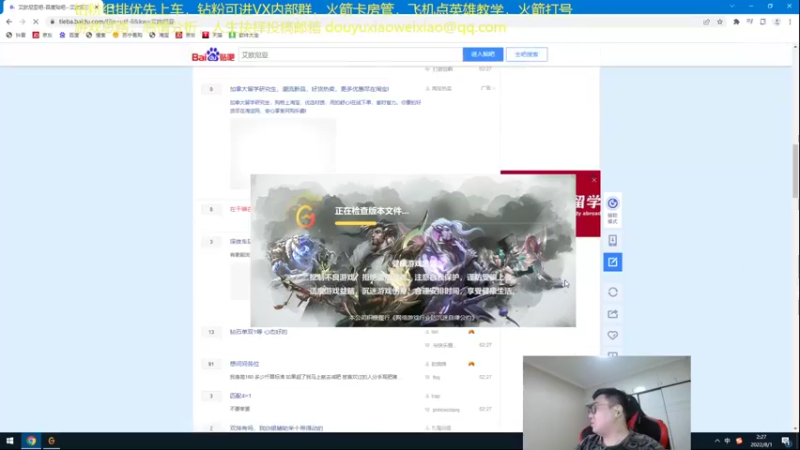Open the 百度 paw bookmark
This screenshot has height=450, width=800.
click(x=69, y=35)
